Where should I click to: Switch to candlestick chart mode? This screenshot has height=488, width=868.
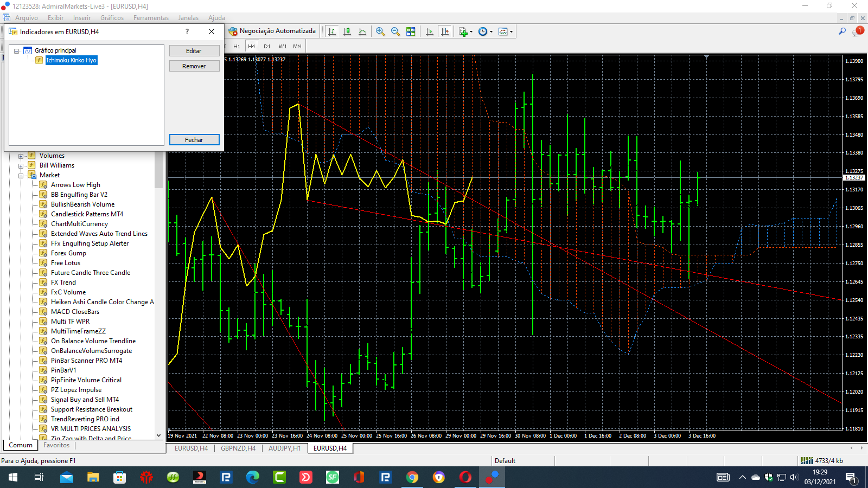point(347,31)
